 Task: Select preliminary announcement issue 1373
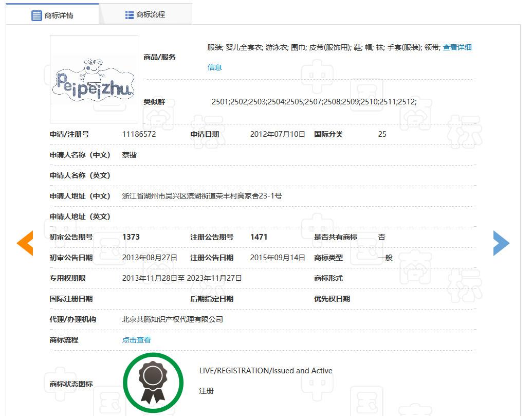point(131,237)
